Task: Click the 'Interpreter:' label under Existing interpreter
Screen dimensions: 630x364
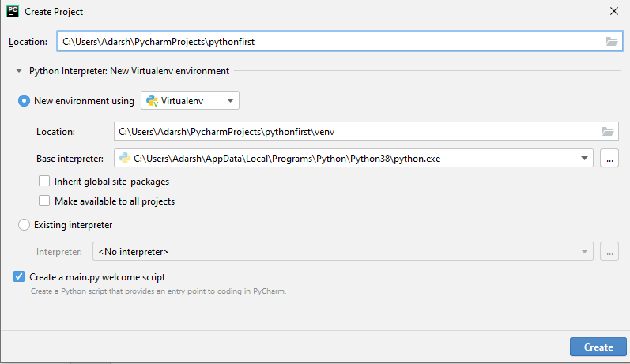Action: click(x=59, y=252)
